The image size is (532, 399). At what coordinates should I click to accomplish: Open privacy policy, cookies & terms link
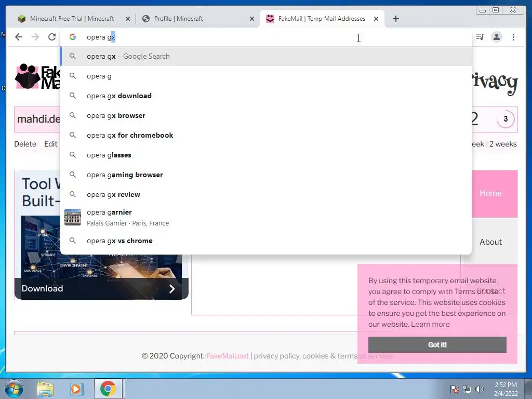click(x=323, y=356)
